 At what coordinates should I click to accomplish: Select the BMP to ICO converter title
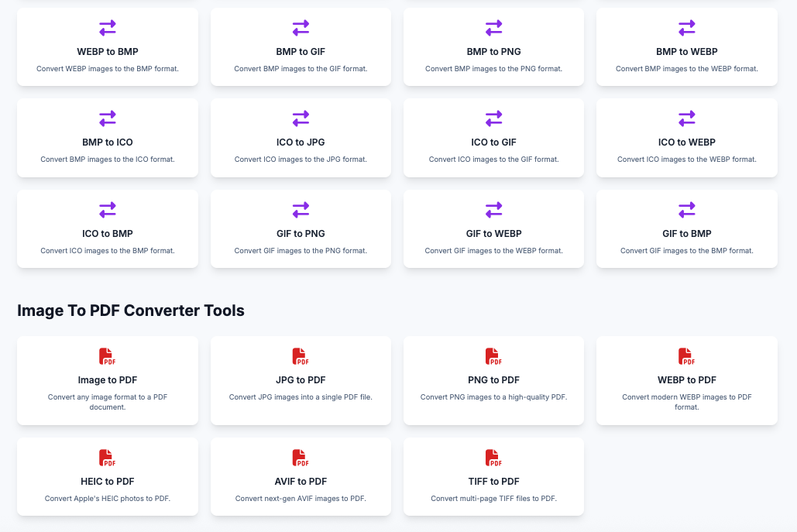coord(107,142)
